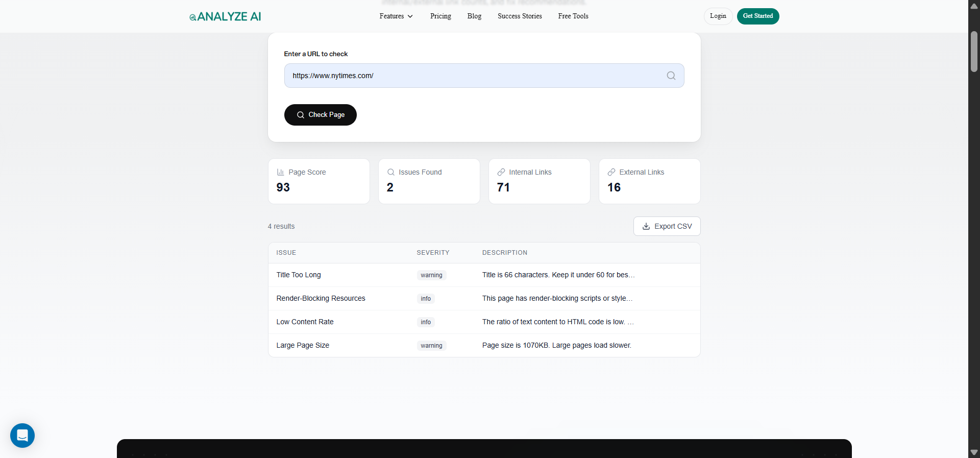
Task: Click the Internal Links chain icon
Action: click(x=501, y=172)
